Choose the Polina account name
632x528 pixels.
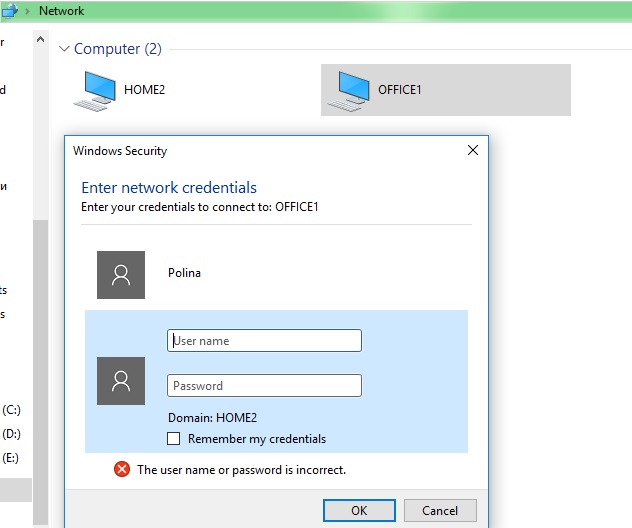click(184, 273)
